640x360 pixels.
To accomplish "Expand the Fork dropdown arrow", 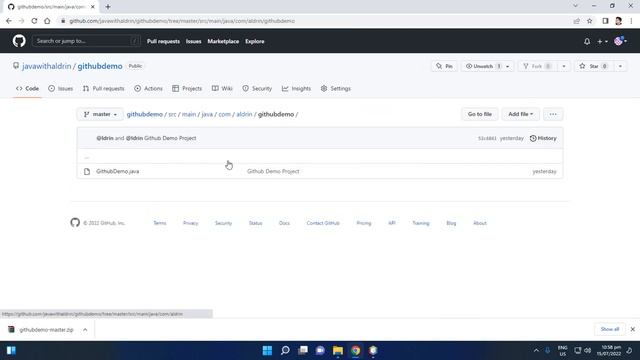I will pos(564,66).
